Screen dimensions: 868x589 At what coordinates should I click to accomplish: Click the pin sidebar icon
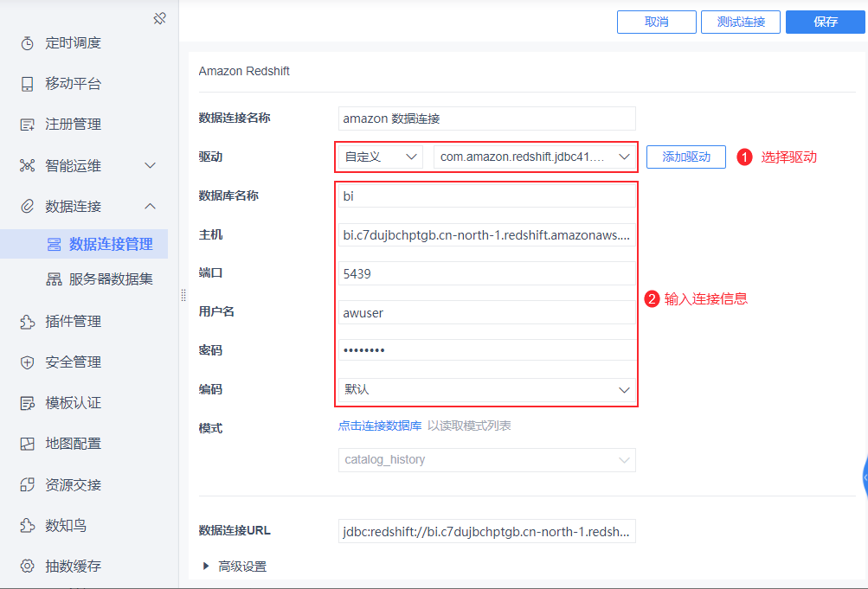pos(159,19)
